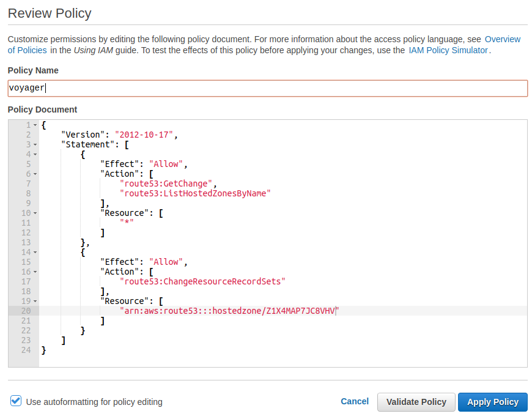Collapse the second statement block on line 14
532x419 pixels.
pos(35,252)
